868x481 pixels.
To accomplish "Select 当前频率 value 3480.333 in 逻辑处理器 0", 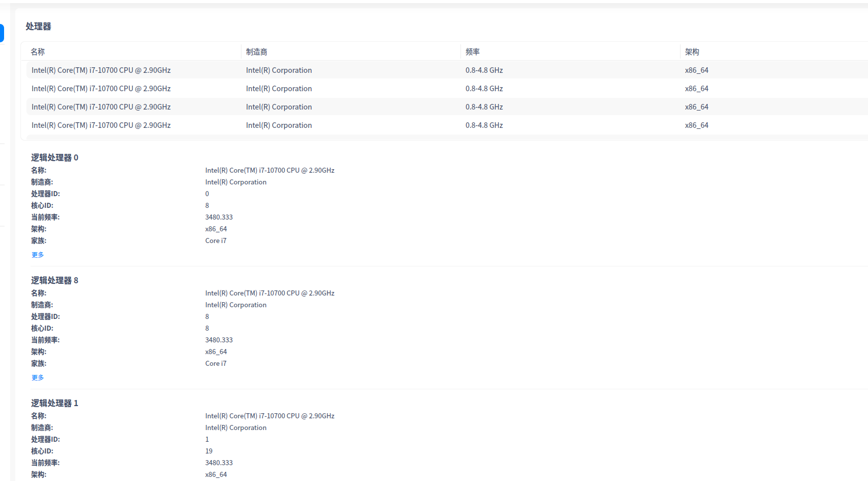I will 219,217.
